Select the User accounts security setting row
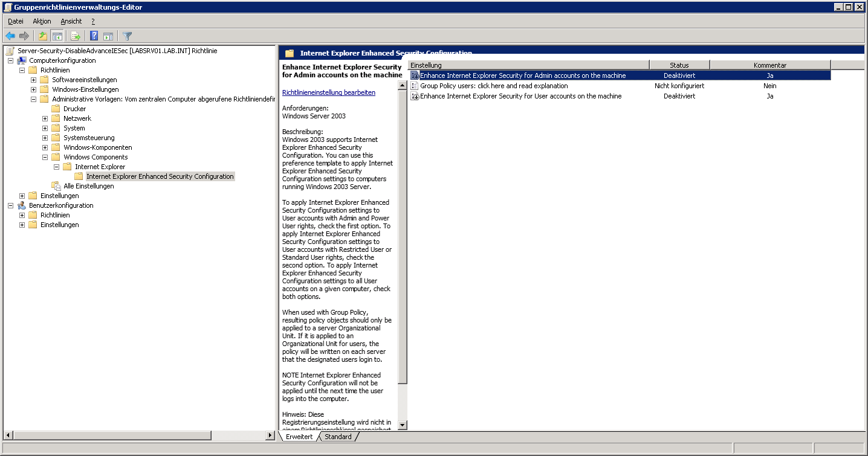The image size is (868, 456). coord(520,96)
